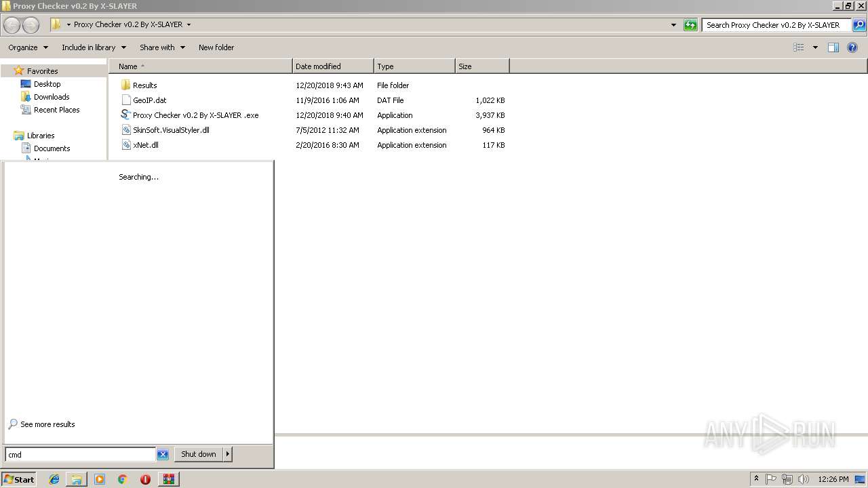Click the Shut down button

pyautogui.click(x=199, y=454)
